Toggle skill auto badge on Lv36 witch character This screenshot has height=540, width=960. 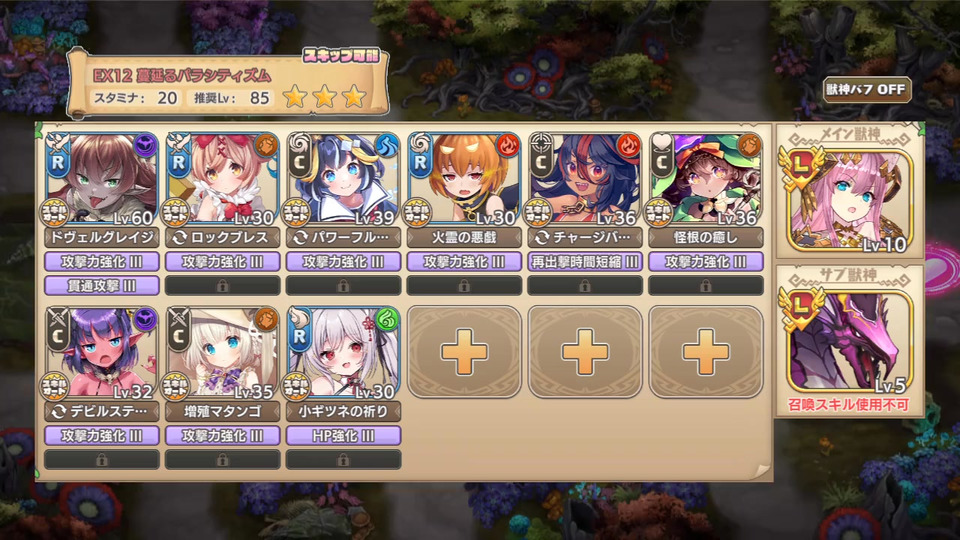tap(659, 212)
